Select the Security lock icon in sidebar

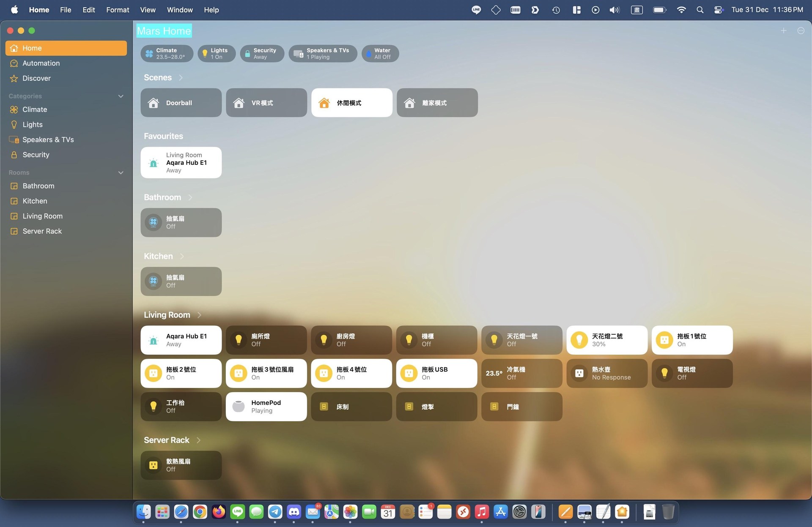[x=14, y=155]
